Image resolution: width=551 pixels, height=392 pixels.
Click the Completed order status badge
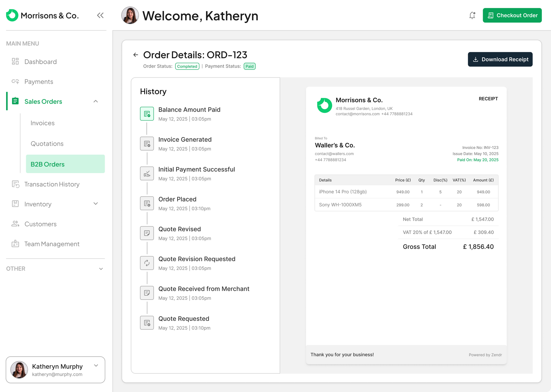(187, 66)
